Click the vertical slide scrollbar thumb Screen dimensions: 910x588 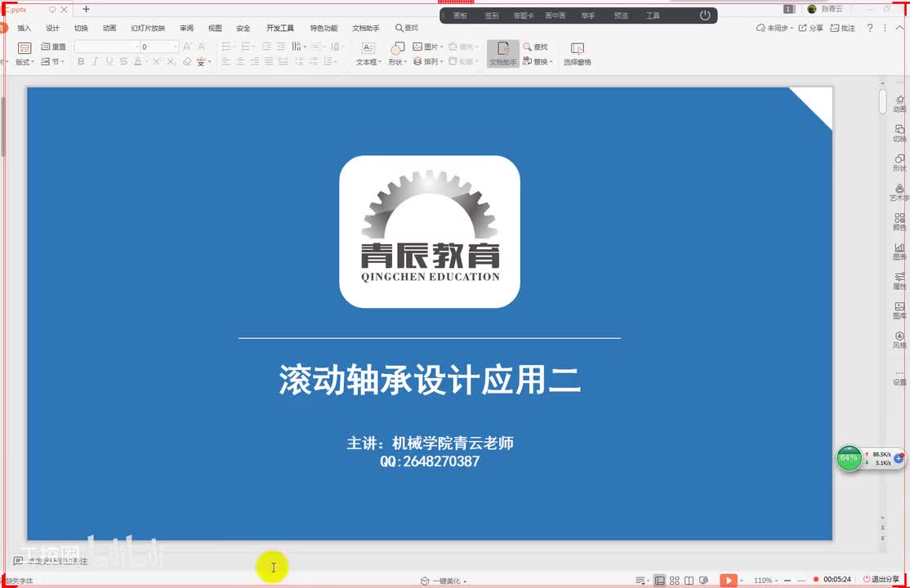pyautogui.click(x=882, y=101)
